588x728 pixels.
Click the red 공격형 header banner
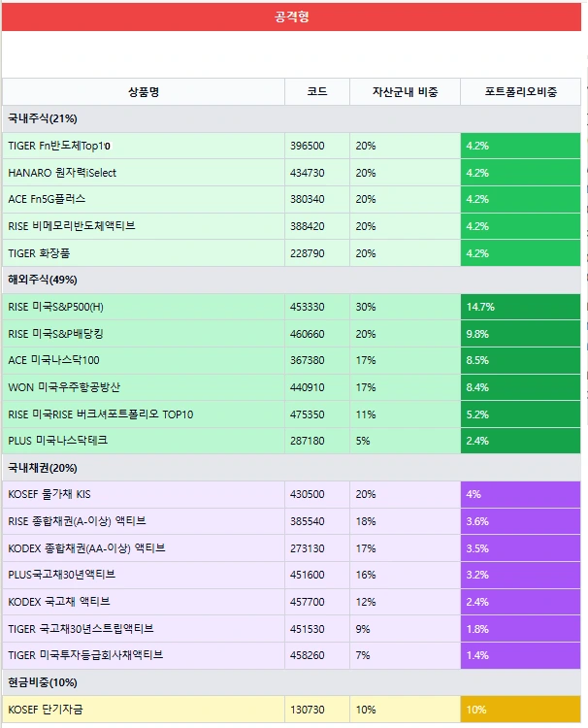point(291,17)
